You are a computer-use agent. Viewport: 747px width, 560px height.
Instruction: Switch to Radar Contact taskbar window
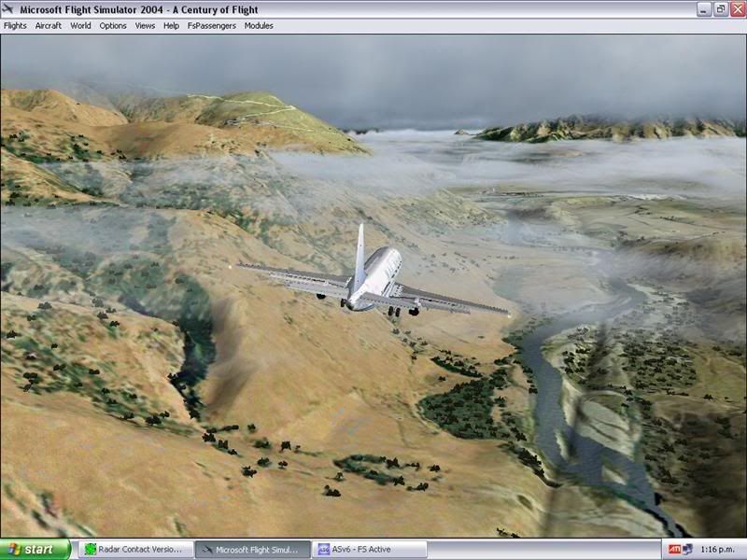coord(136,550)
